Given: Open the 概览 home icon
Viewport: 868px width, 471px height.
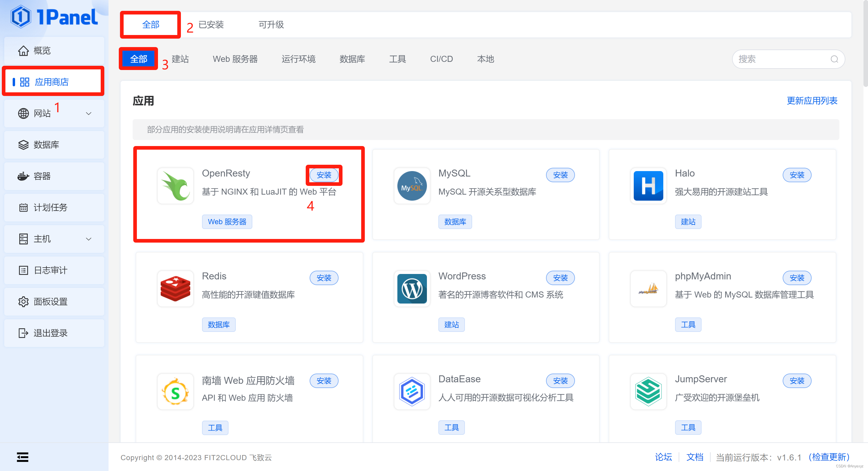Looking at the screenshot, I should coord(23,51).
